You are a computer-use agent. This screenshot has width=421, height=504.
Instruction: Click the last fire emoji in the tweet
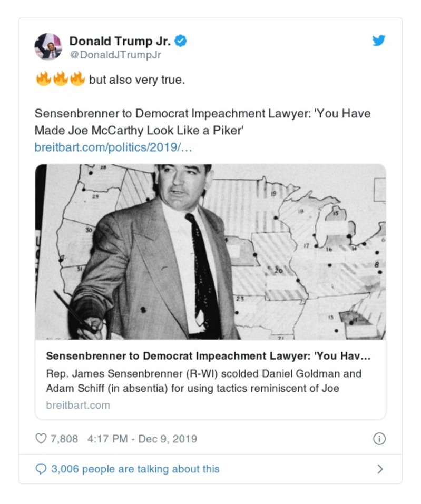point(77,80)
